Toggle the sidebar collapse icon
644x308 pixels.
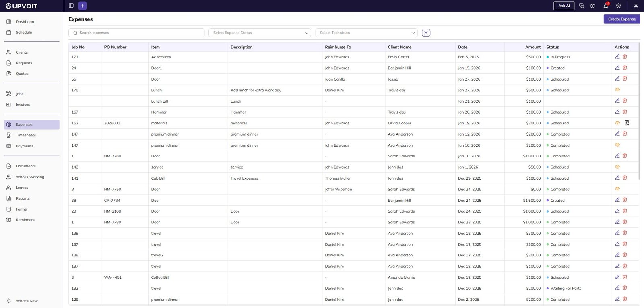(71, 6)
